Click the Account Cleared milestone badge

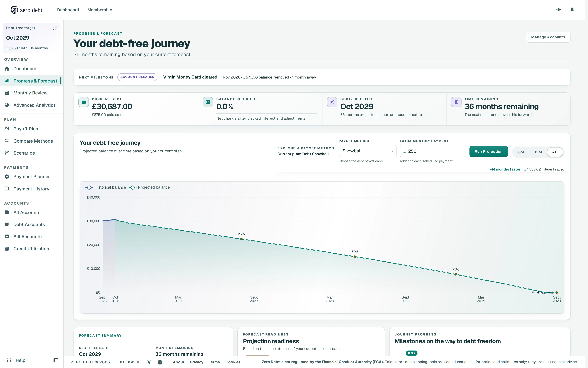tap(137, 77)
